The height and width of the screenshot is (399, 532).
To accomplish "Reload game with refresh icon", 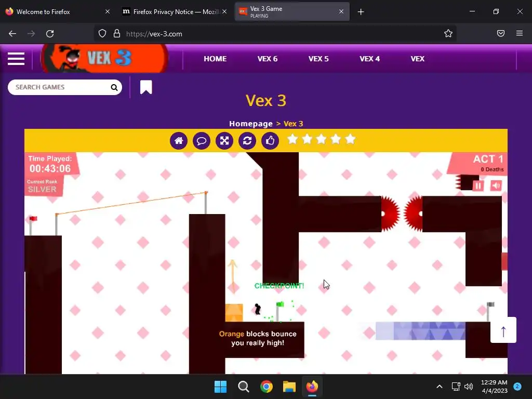I will coord(247,140).
